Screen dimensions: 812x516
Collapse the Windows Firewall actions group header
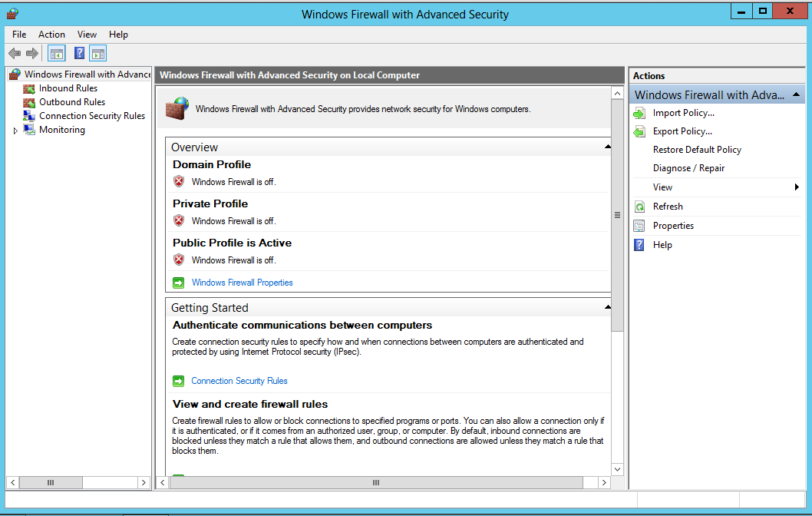tap(796, 94)
